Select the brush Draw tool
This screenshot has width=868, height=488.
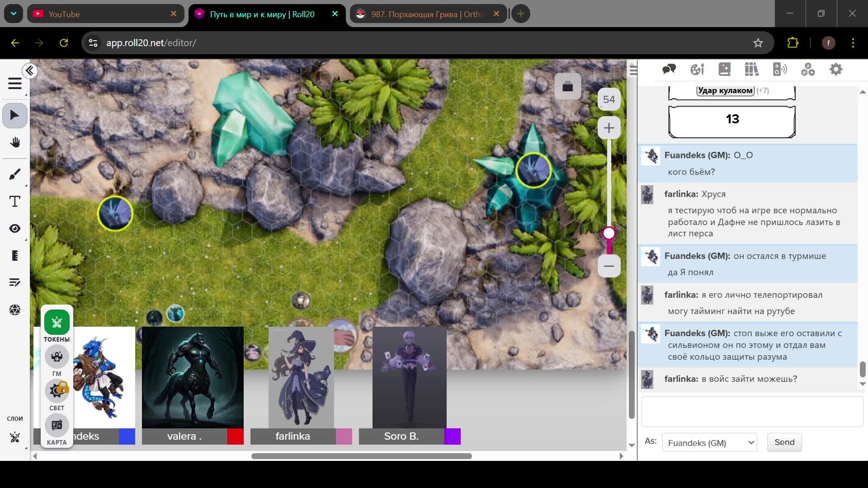click(14, 174)
